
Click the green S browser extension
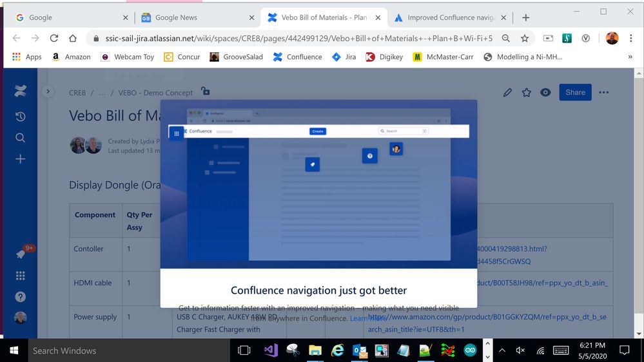point(567,38)
